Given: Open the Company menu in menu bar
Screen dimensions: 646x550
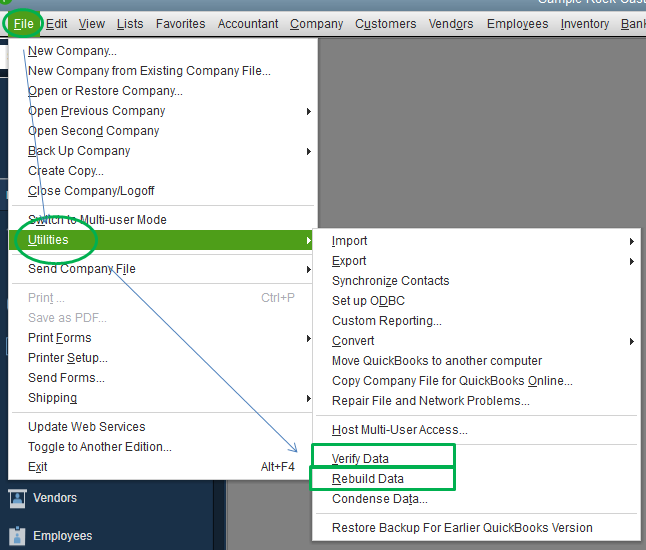Looking at the screenshot, I should tap(316, 24).
